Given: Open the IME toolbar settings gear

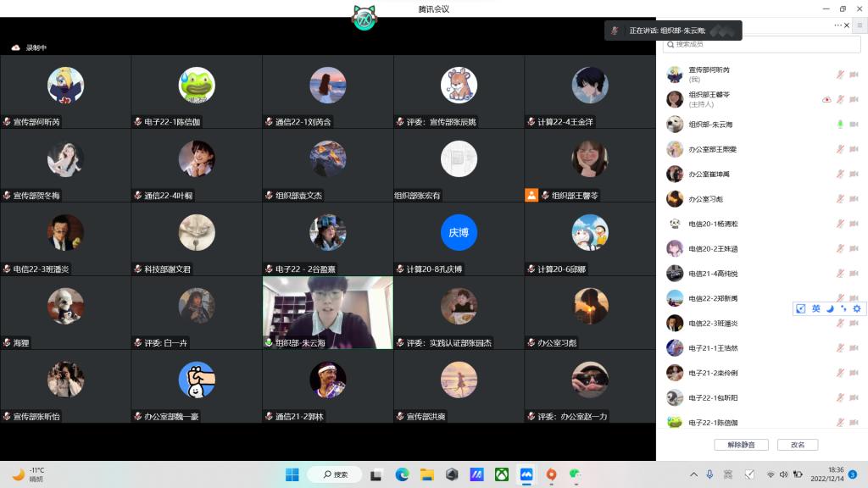Looking at the screenshot, I should 857,308.
